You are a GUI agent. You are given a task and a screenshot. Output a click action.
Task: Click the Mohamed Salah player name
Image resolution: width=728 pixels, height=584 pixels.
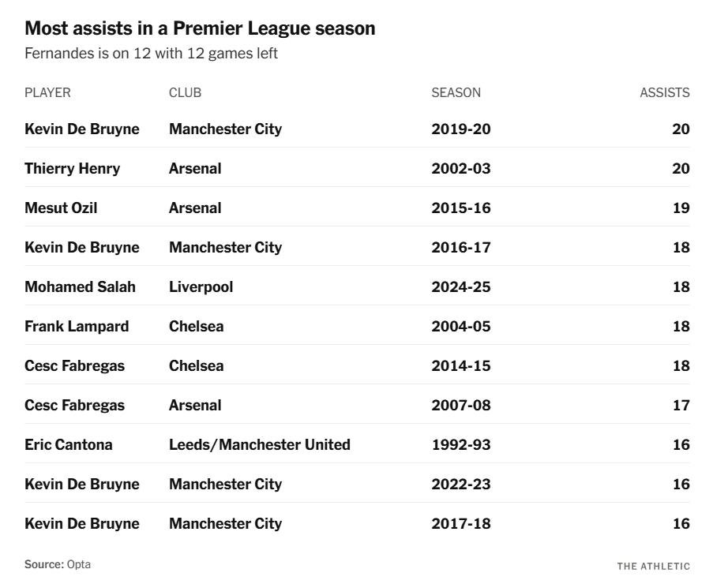tap(80, 286)
